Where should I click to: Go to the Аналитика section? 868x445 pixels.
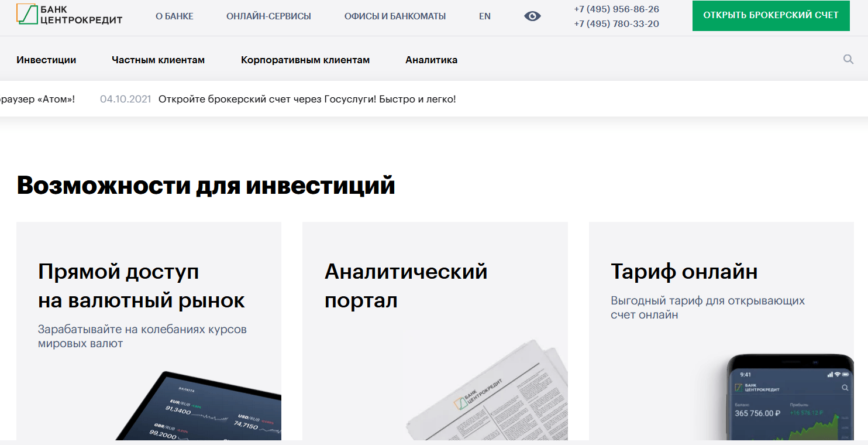pos(431,60)
